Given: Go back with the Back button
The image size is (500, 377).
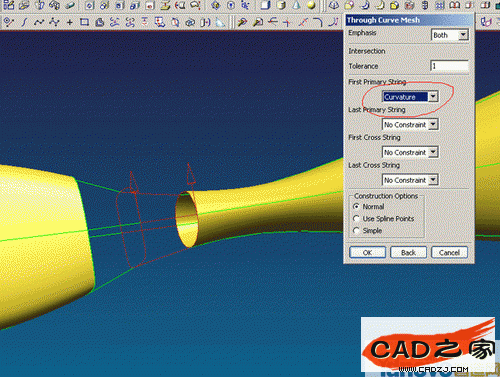Looking at the screenshot, I should pyautogui.click(x=408, y=252).
